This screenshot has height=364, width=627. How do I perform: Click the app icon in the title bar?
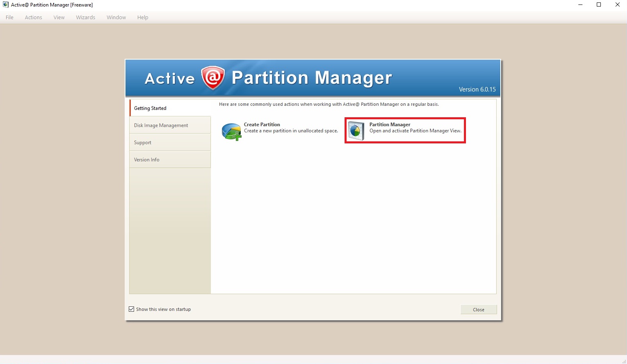coord(5,5)
